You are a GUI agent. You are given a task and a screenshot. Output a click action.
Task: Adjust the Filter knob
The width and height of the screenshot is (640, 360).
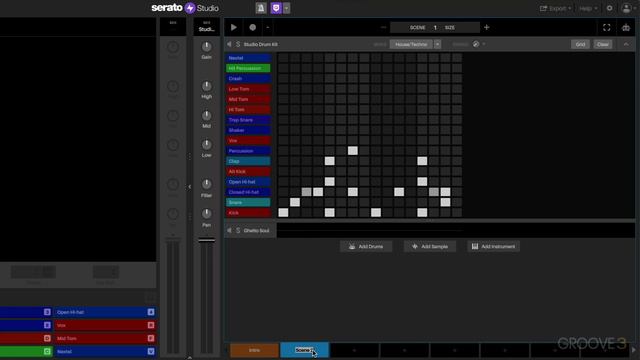pos(207,184)
